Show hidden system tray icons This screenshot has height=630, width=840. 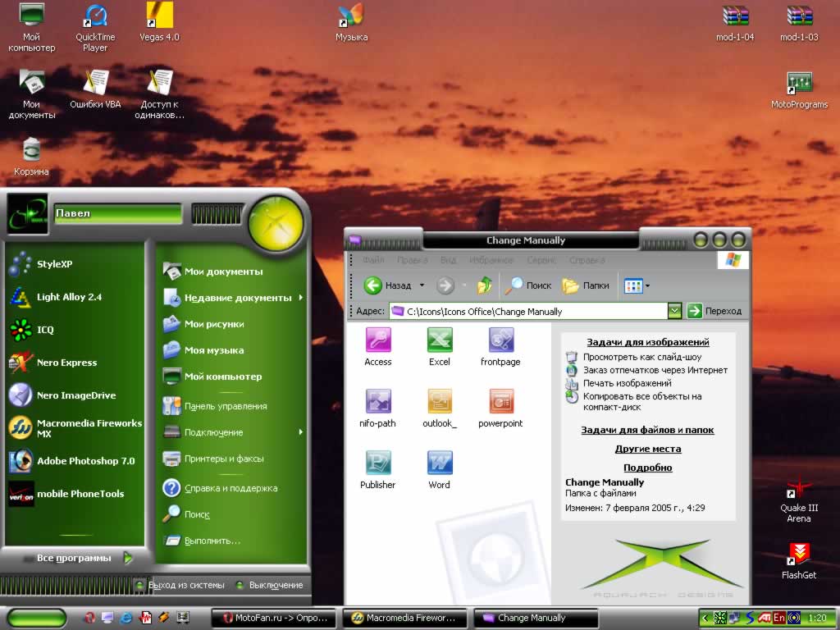click(705, 618)
